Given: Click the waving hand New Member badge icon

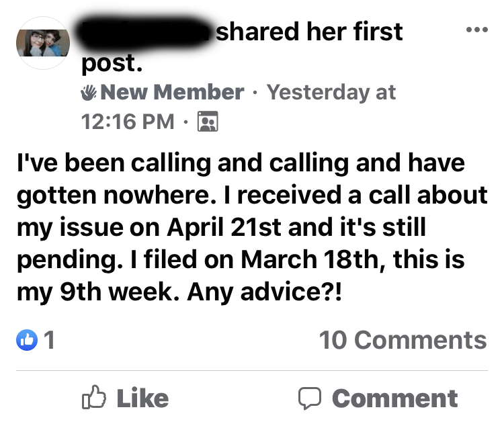Looking at the screenshot, I should click(x=89, y=93).
